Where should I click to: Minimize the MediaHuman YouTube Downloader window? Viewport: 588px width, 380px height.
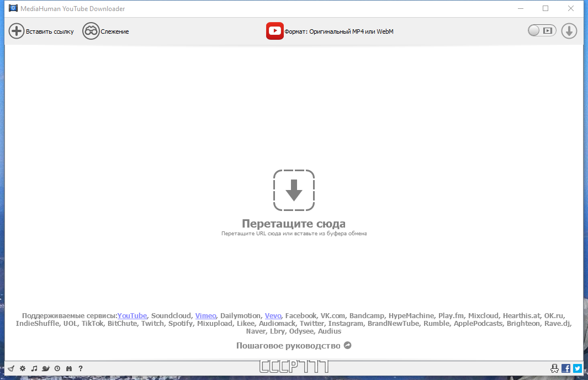click(521, 8)
